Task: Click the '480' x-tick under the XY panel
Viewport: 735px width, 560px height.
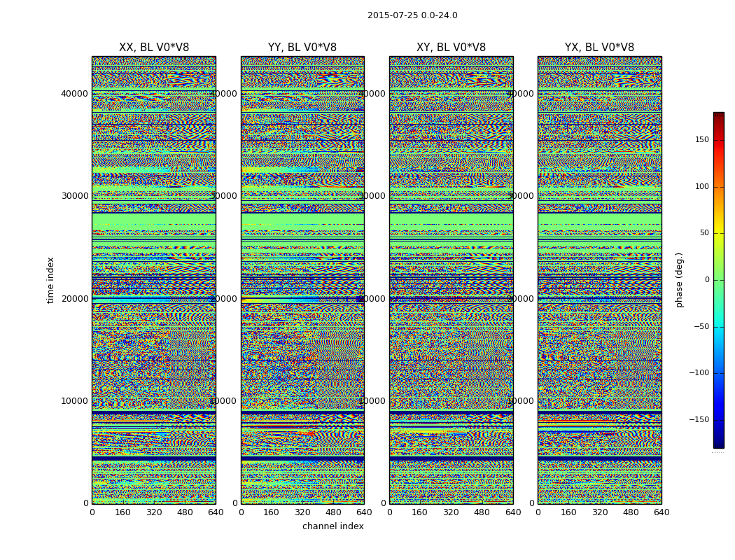Action: click(x=482, y=512)
